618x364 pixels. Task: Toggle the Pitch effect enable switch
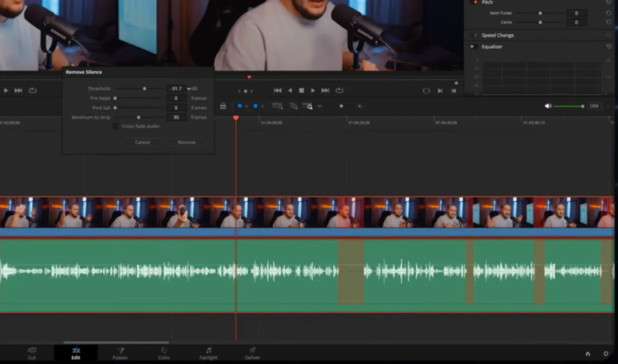pos(475,2)
